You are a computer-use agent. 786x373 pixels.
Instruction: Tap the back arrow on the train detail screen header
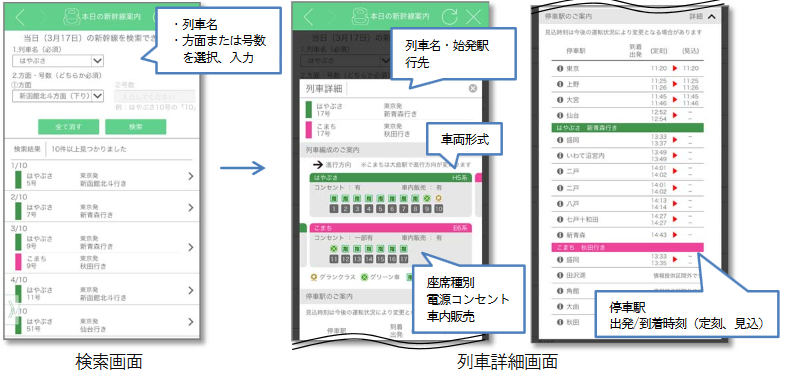pos(308,17)
